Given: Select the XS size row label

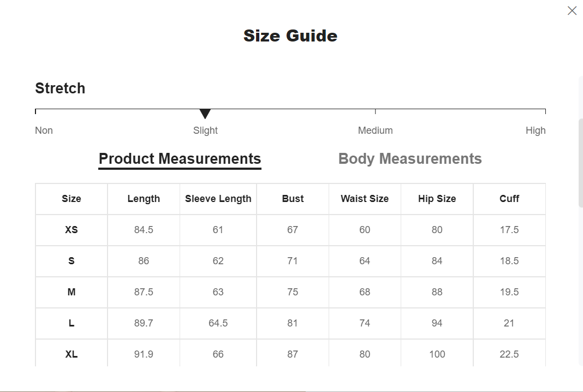Looking at the screenshot, I should (x=72, y=230).
